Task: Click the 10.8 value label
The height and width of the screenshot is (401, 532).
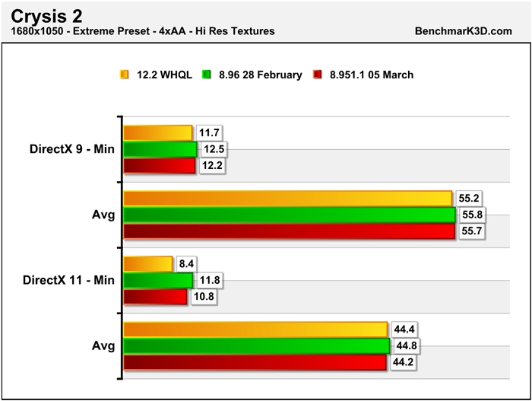Action: [x=204, y=297]
